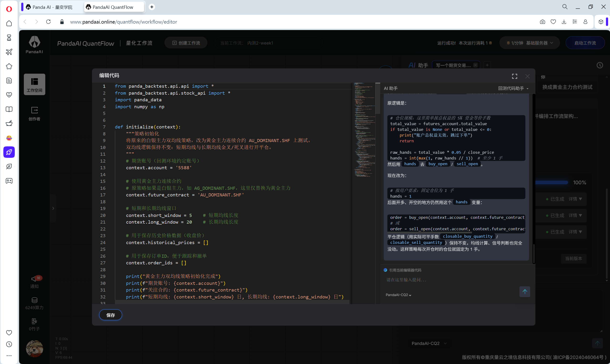Search tabs with the magnifier icon

coord(565,7)
